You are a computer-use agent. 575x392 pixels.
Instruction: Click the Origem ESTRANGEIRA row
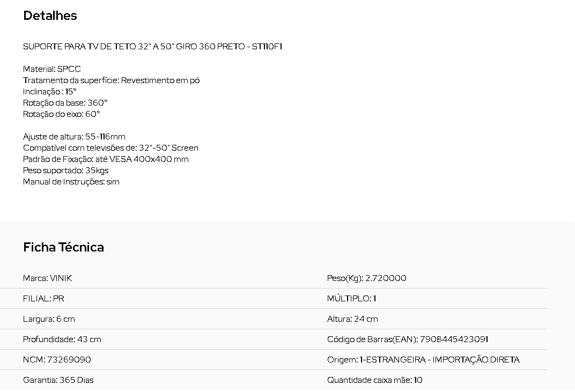tap(423, 360)
